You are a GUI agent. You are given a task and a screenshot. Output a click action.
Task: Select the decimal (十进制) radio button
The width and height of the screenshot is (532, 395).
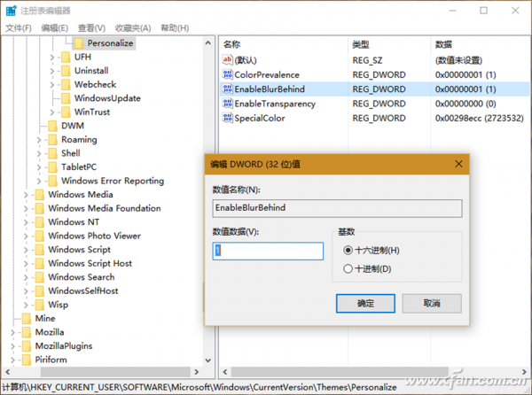348,269
